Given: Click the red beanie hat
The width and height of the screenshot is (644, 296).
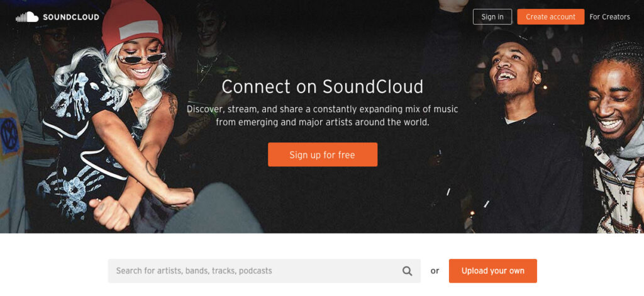Looking at the screenshot, I should (x=132, y=25).
